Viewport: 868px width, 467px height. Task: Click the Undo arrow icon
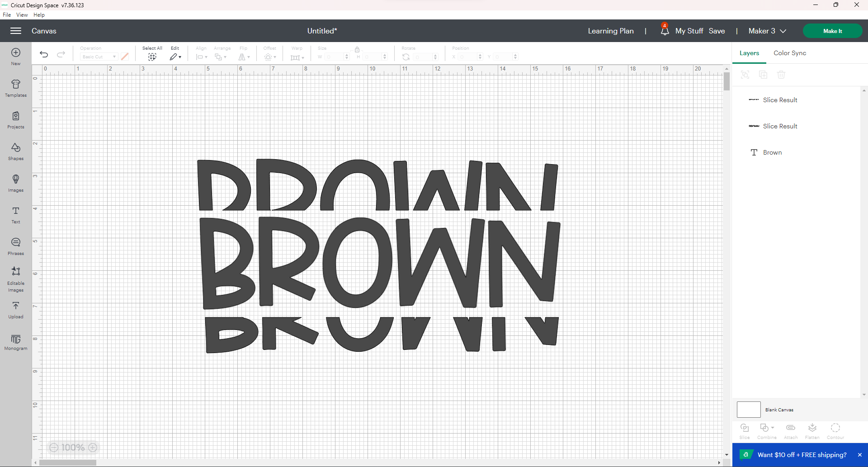(x=44, y=54)
